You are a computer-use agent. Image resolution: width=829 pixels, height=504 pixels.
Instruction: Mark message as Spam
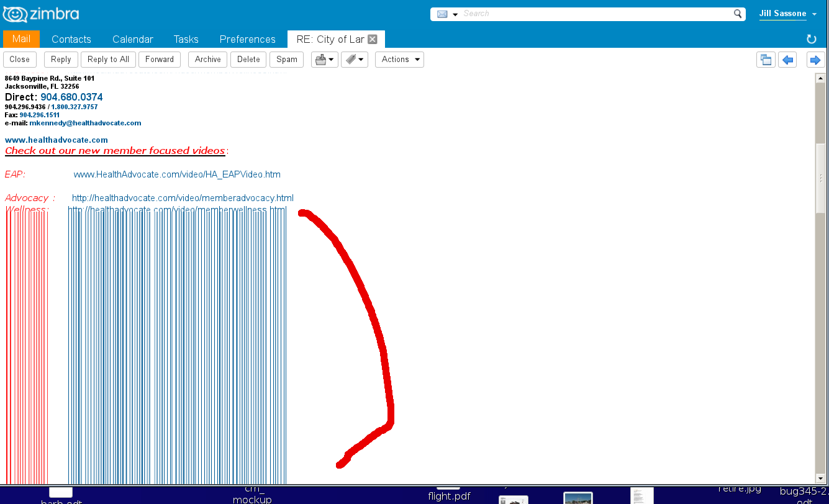[x=287, y=60]
